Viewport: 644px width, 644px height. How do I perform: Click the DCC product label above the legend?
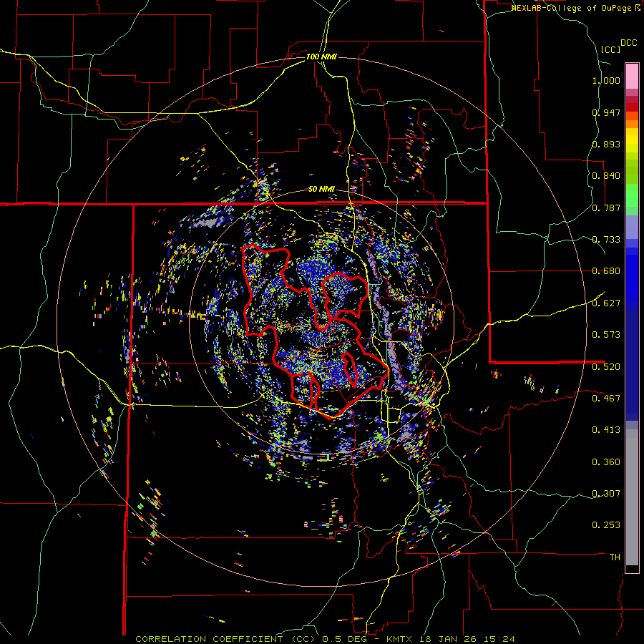629,43
